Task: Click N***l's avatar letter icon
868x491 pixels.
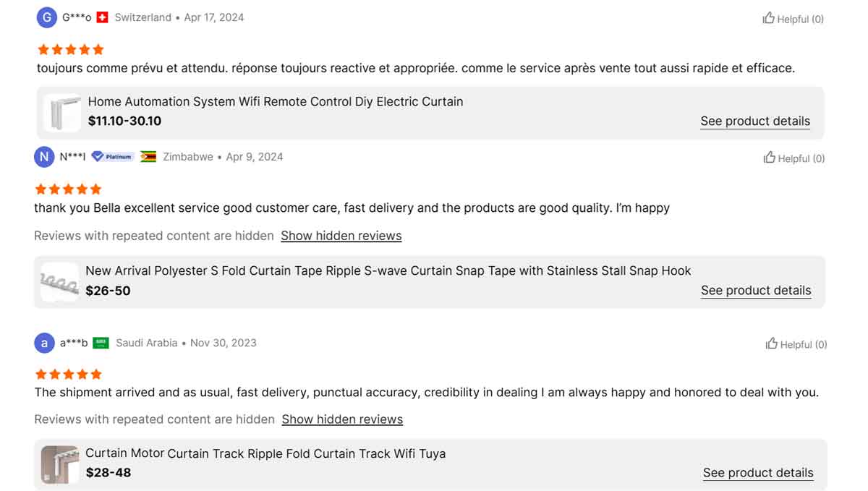Action: [x=44, y=157]
